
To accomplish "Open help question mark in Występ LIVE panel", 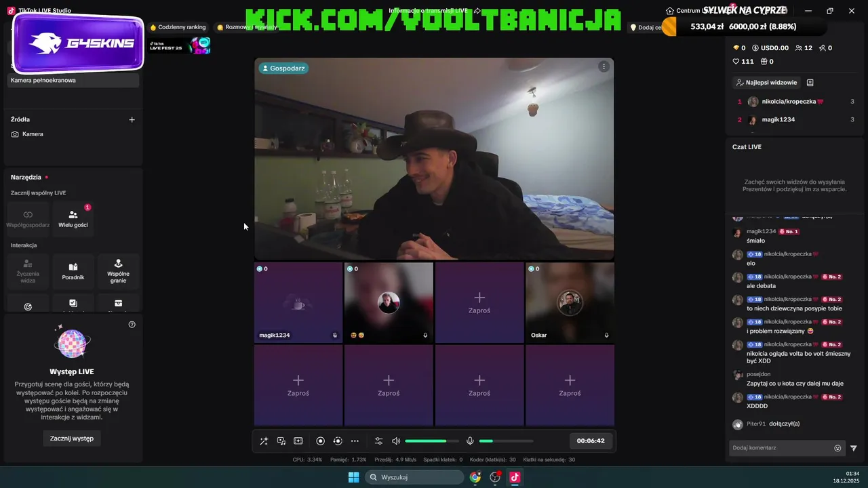I will point(132,325).
